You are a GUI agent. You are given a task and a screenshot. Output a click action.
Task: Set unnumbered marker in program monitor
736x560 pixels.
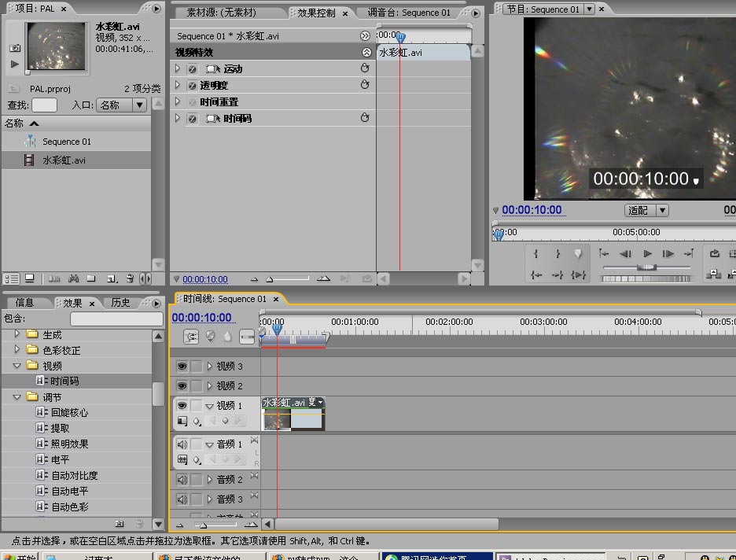[578, 254]
